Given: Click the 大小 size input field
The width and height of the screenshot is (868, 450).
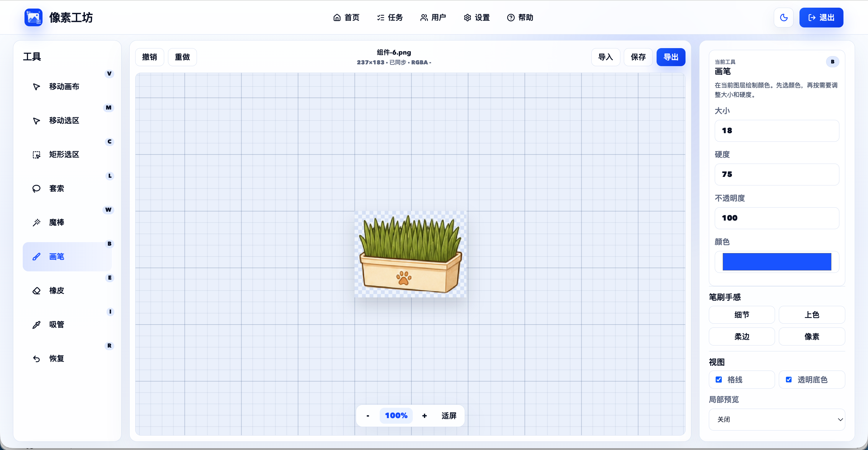Looking at the screenshot, I should [x=777, y=131].
